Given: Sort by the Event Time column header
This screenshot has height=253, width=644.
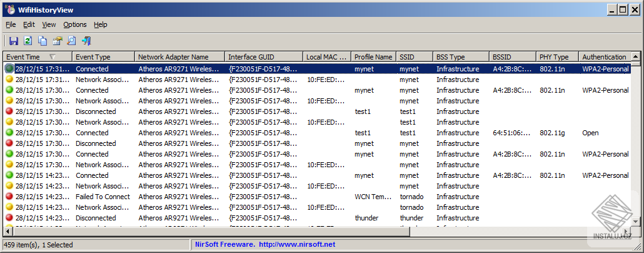Looking at the screenshot, I should tap(38, 57).
